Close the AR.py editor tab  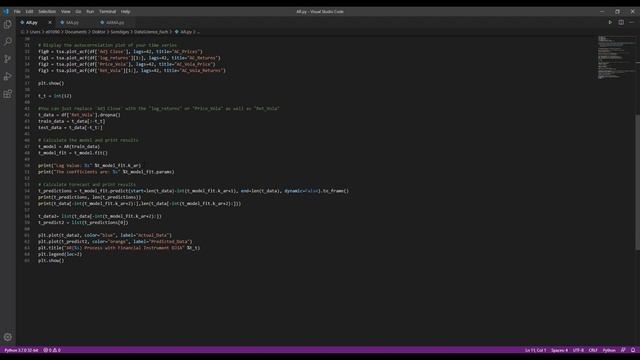50,22
